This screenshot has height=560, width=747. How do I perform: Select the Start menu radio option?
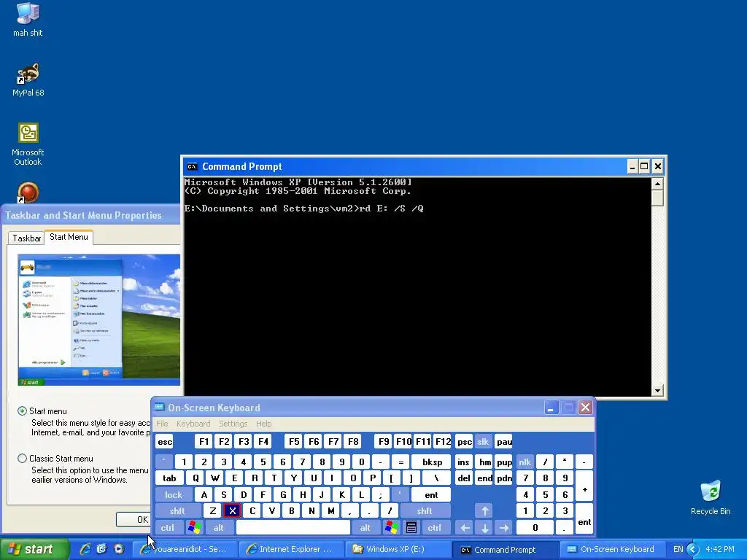22,411
